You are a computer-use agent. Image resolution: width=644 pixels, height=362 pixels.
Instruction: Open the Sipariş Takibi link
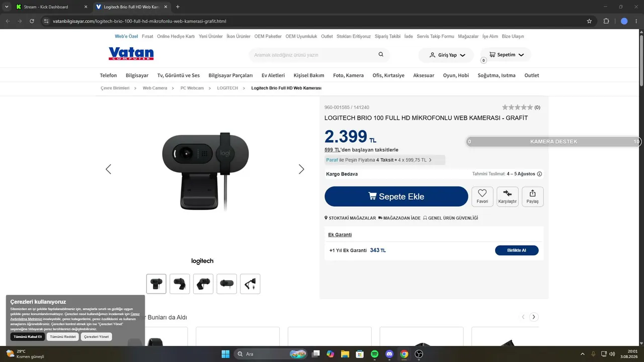click(x=387, y=37)
